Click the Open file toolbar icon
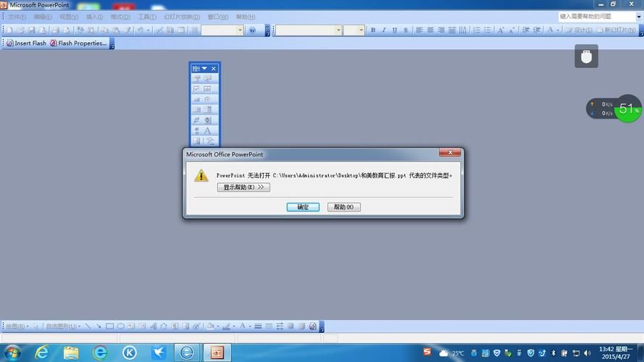The height and width of the screenshot is (362, 644). point(20,30)
